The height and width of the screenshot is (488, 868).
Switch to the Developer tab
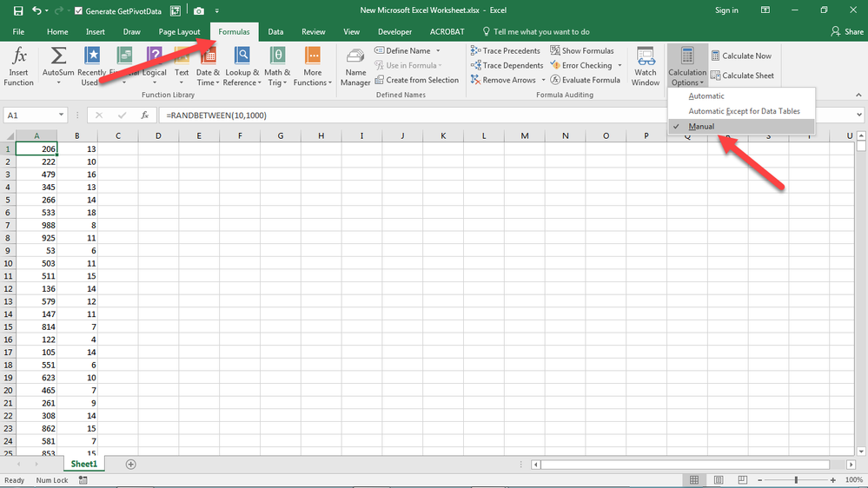394,31
